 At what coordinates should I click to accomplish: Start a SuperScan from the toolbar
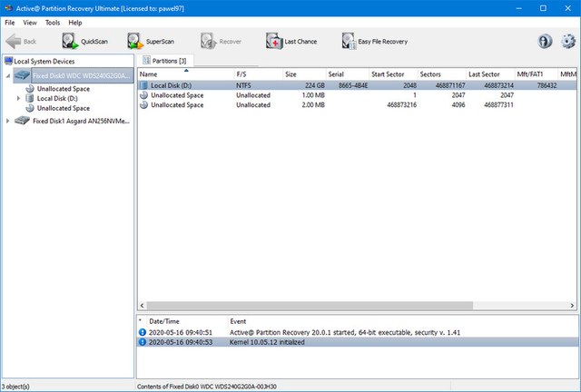(x=136, y=41)
